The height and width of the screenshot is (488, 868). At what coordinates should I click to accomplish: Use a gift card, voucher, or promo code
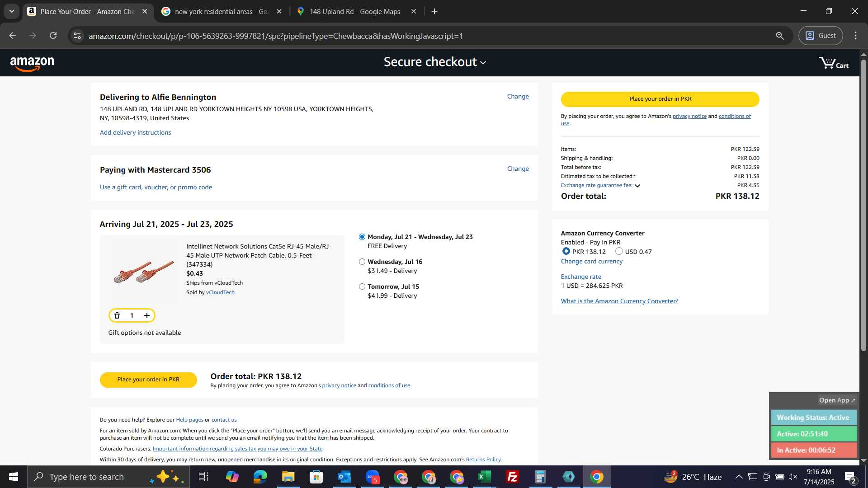coord(156,187)
